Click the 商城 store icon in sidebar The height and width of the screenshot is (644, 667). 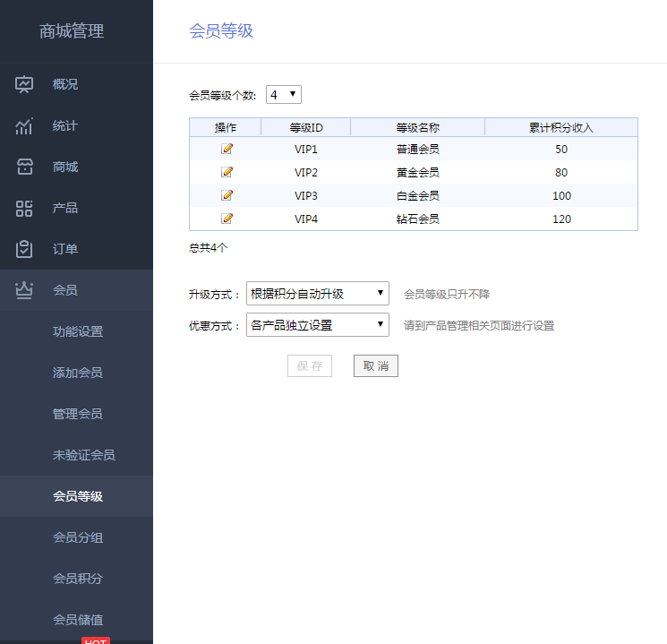(24, 167)
